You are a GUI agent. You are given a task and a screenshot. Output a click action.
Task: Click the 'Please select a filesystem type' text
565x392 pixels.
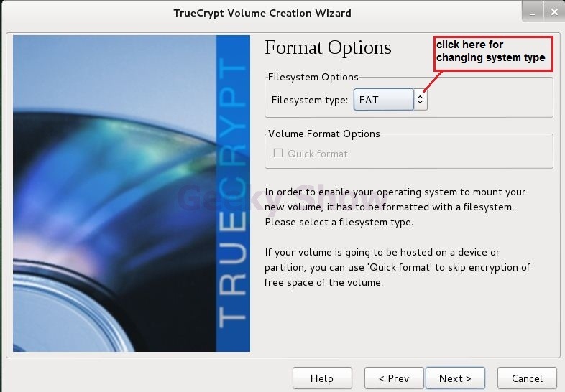pos(339,222)
